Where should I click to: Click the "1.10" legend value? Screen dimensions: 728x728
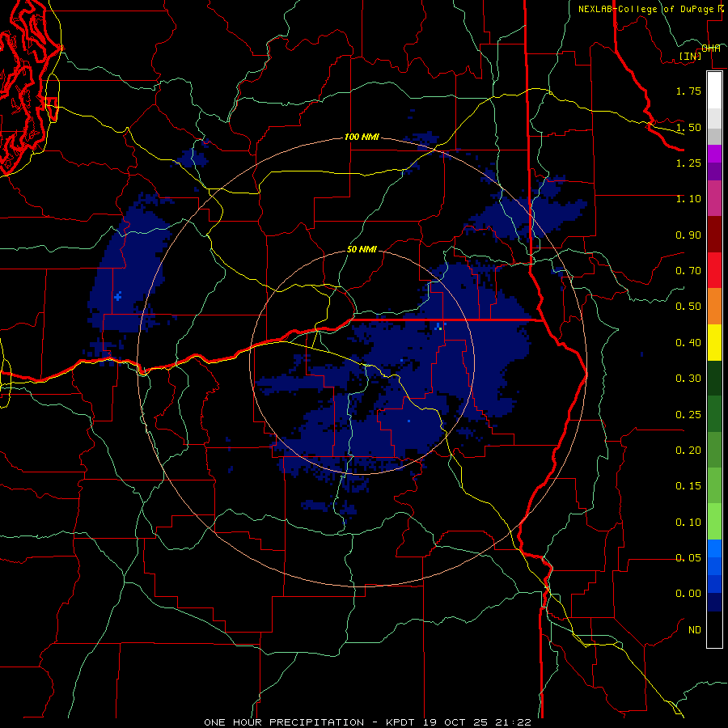tap(688, 199)
